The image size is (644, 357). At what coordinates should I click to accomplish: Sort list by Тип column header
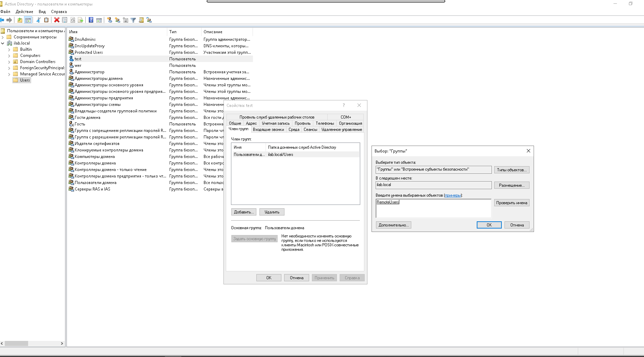point(184,32)
